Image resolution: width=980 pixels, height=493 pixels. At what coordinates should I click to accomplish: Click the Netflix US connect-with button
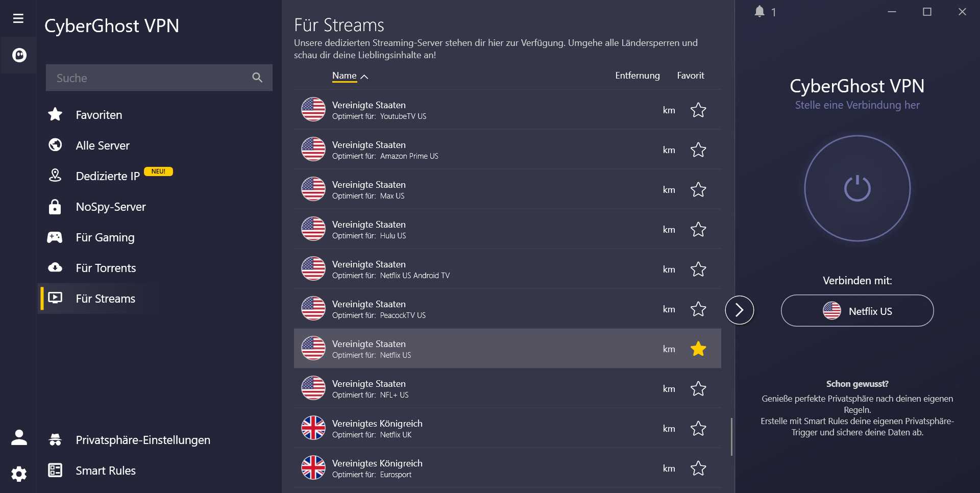coord(857,311)
